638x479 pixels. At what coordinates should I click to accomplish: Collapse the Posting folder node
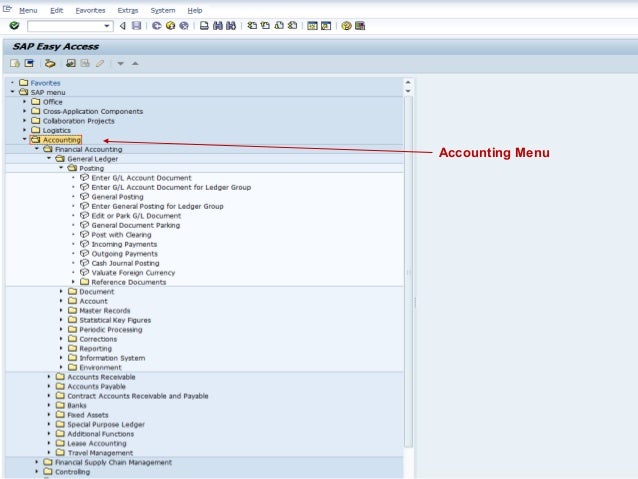[x=61, y=168]
